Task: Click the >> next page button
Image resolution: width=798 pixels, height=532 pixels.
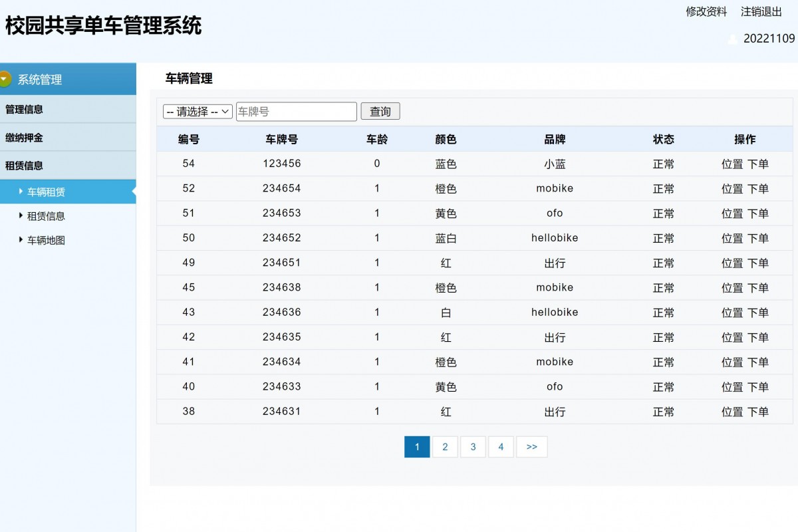Action: click(x=531, y=447)
